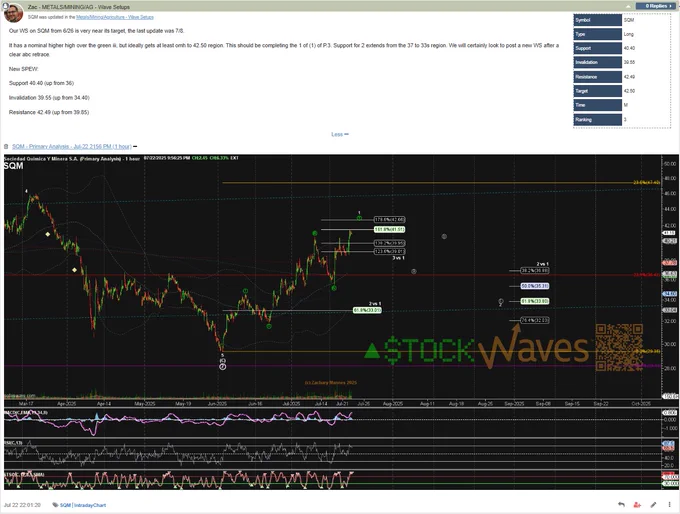The width and height of the screenshot is (680, 514).
Task: Click the Type label cell
Action: click(x=598, y=34)
